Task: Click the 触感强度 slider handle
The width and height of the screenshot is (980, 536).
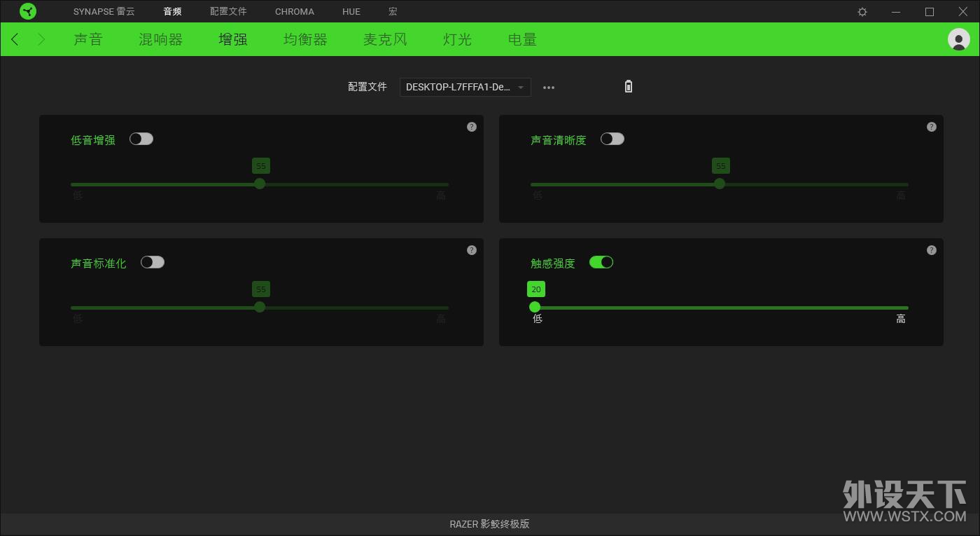Action: point(535,307)
